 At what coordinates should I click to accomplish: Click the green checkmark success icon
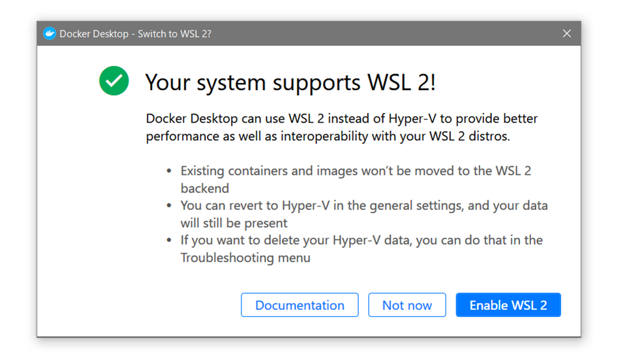click(x=114, y=81)
